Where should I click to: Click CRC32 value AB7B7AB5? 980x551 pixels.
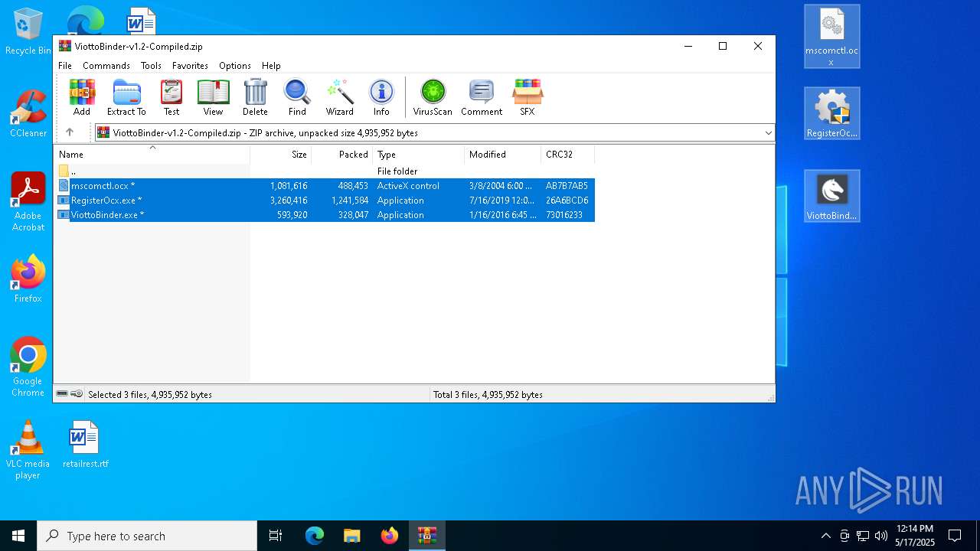tap(567, 186)
